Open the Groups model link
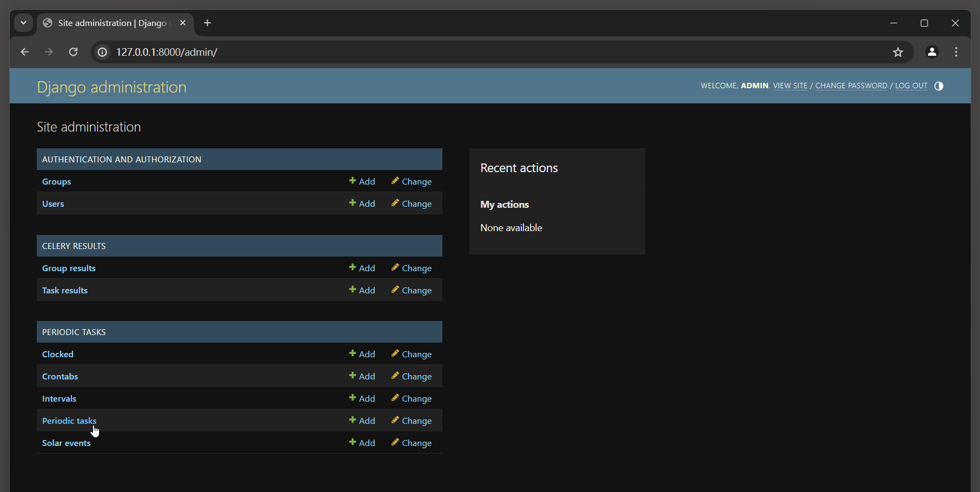Image resolution: width=980 pixels, height=492 pixels. 56,181
